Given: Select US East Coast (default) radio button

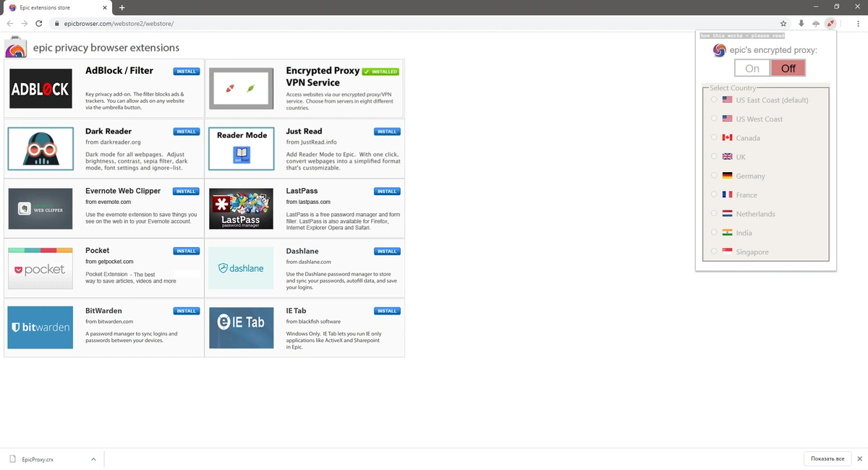Looking at the screenshot, I should pyautogui.click(x=715, y=100).
